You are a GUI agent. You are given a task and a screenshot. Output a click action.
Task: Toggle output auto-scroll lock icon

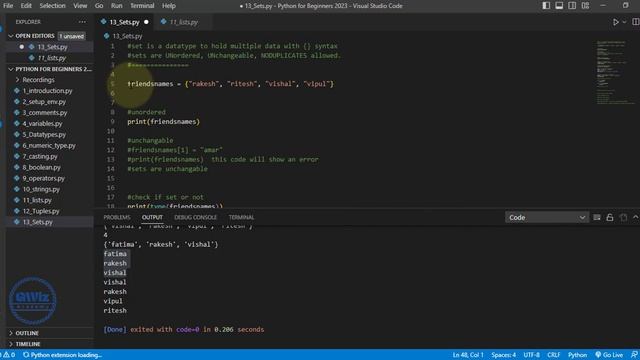coord(610,218)
